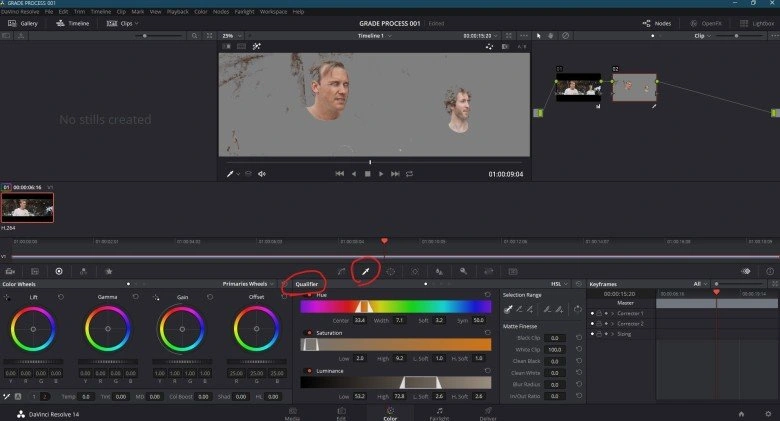Toggle the viewer audio mute icon
The image size is (780, 421).
click(x=262, y=174)
